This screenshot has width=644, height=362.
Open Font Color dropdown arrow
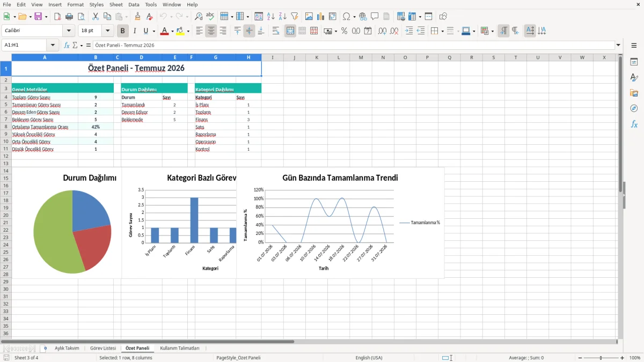pos(172,31)
